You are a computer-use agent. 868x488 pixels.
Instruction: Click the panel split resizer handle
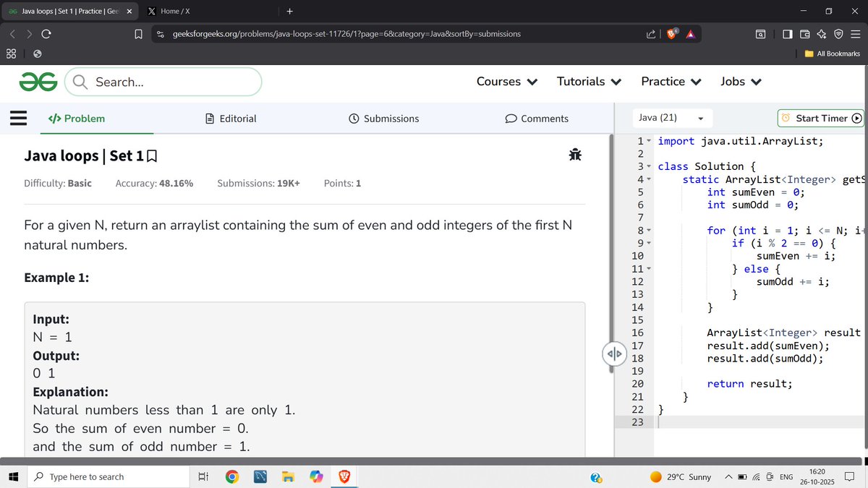click(x=613, y=354)
